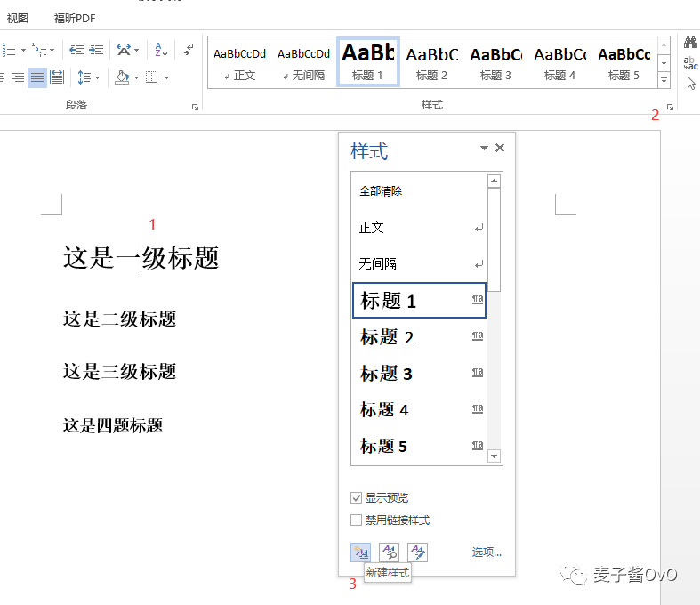
Task: Decrease paragraph indent
Action: [x=76, y=50]
